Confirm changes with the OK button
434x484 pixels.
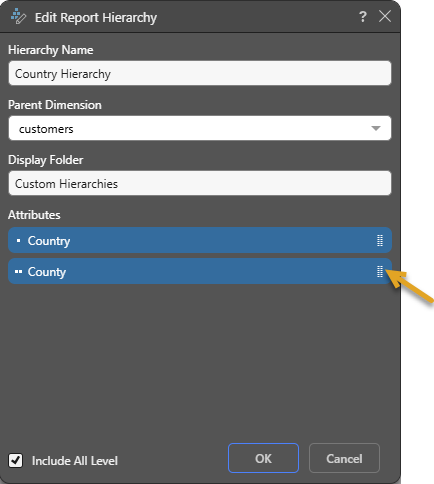pyautogui.click(x=263, y=458)
